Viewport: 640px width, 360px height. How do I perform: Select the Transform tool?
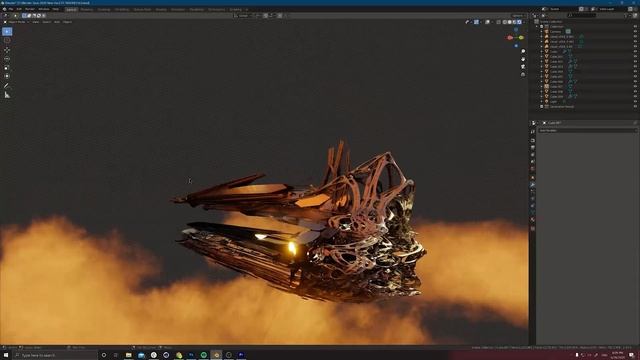point(7,76)
